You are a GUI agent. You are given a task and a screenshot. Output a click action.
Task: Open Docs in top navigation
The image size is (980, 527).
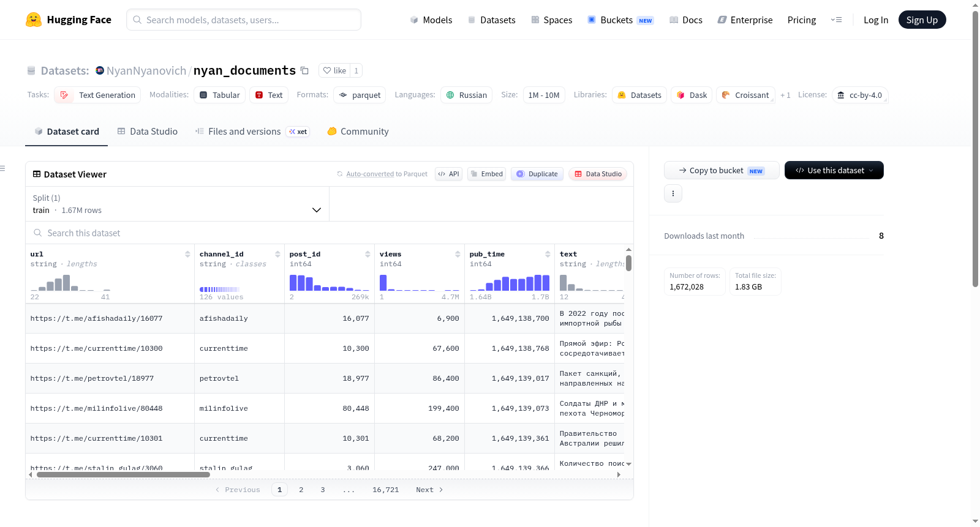[x=686, y=20]
